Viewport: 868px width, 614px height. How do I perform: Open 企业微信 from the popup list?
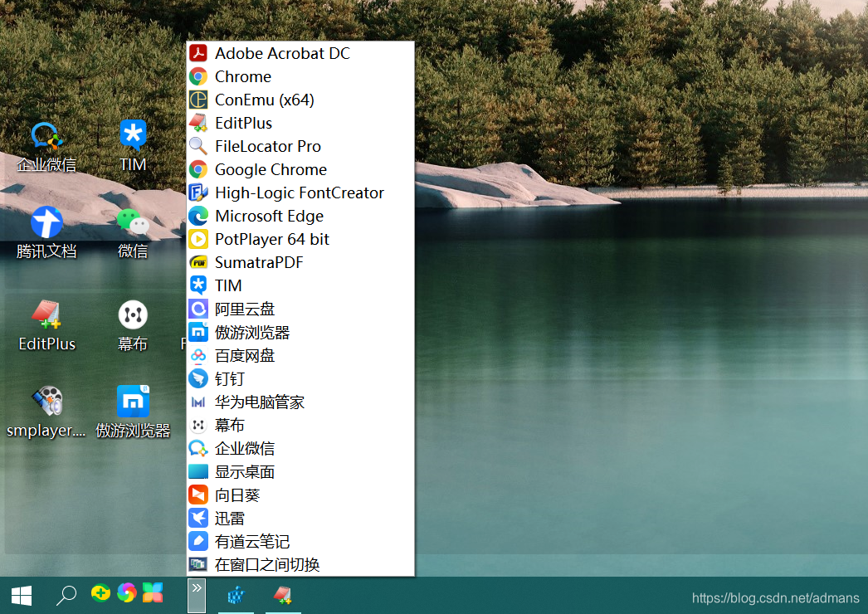pyautogui.click(x=300, y=448)
